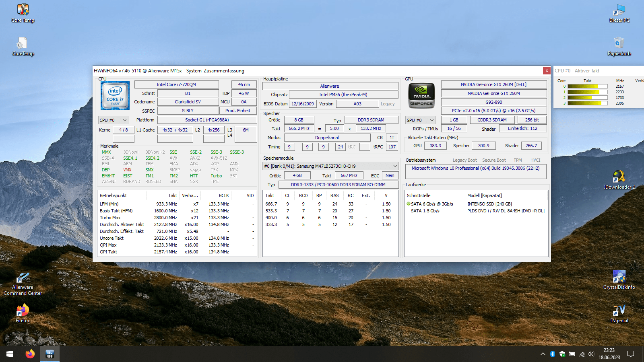Open the taskbar clock and date
The image size is (644, 362).
pyautogui.click(x=609, y=354)
